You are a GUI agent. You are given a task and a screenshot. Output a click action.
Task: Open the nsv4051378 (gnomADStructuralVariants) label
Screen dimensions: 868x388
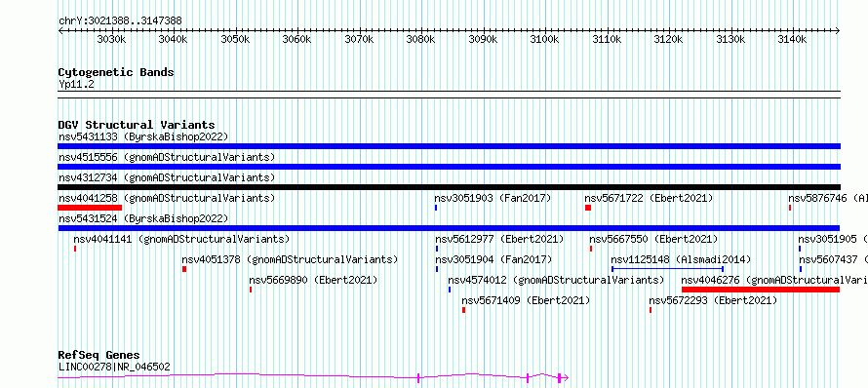tap(290, 259)
